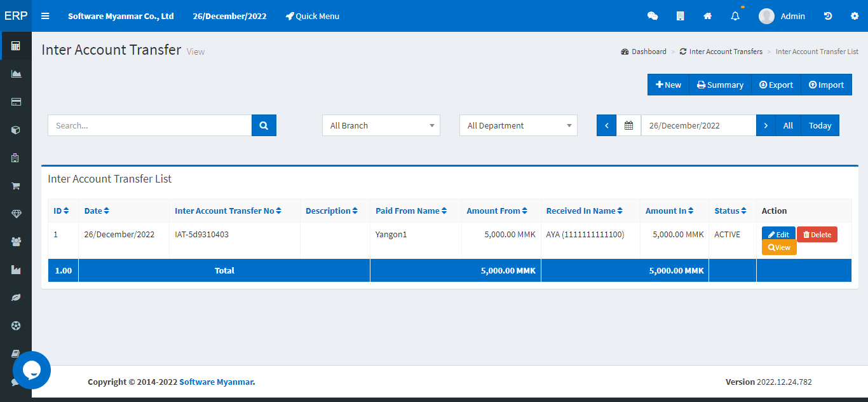Open the All Department dropdown
868x402 pixels.
coord(519,125)
